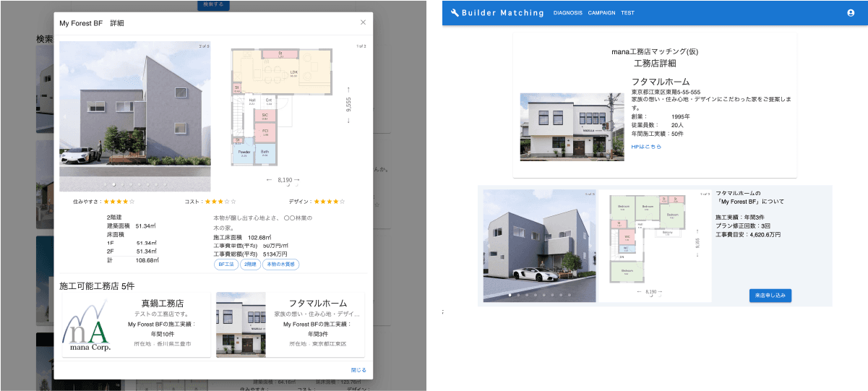
Task: Click the フタマルホーム building thumbnail in dialog
Action: tap(241, 325)
